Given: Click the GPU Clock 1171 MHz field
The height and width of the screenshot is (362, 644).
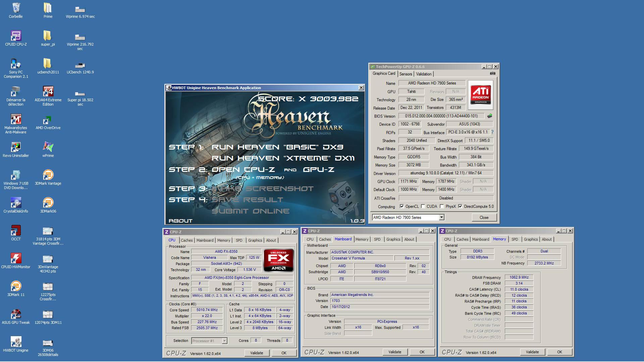Looking at the screenshot, I should (x=409, y=181).
